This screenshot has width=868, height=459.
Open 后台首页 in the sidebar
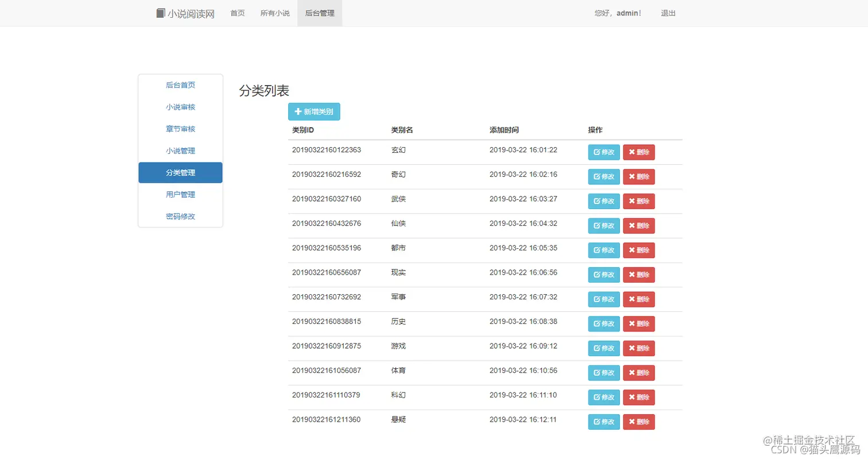pyautogui.click(x=180, y=85)
